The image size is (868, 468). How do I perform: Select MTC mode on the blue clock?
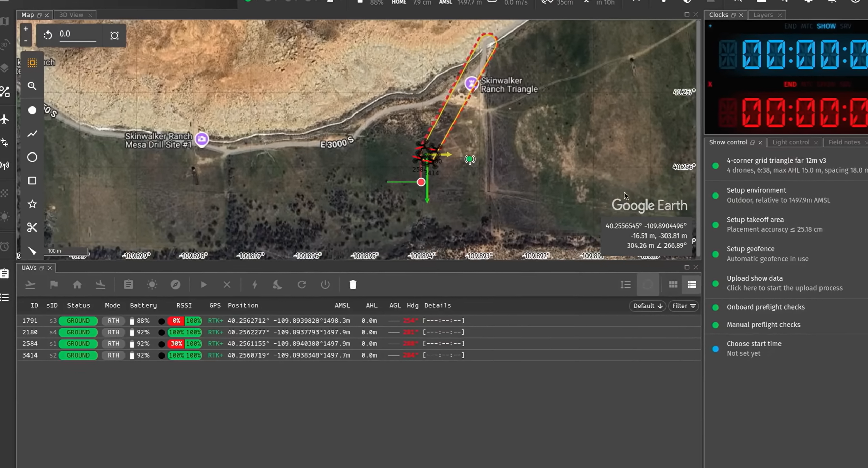[x=807, y=26]
